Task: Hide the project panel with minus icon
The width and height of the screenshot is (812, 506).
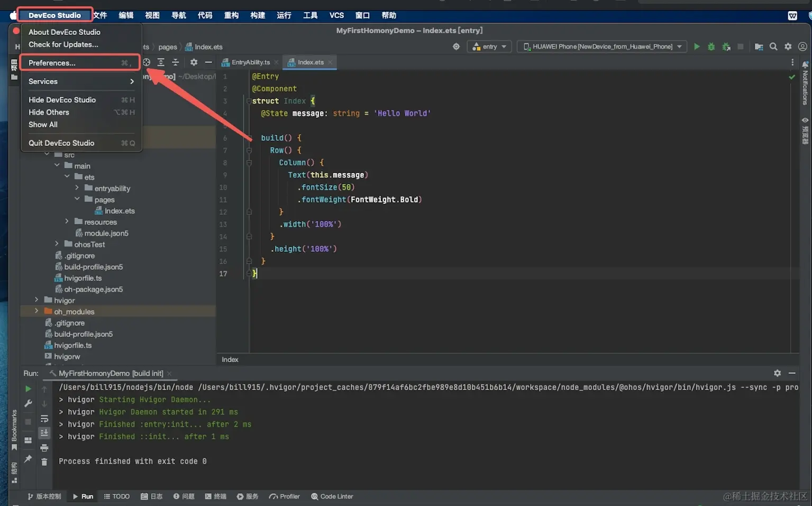Action: [208, 62]
